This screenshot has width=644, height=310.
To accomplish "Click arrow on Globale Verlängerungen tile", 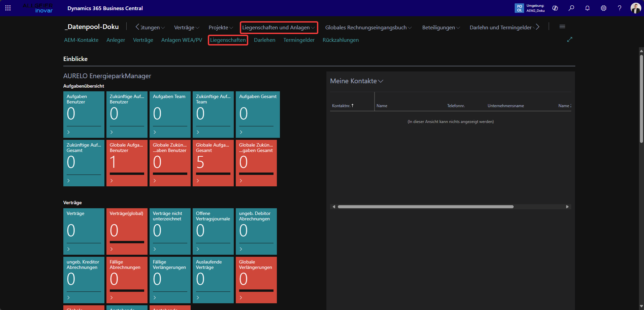I will click(x=241, y=298).
